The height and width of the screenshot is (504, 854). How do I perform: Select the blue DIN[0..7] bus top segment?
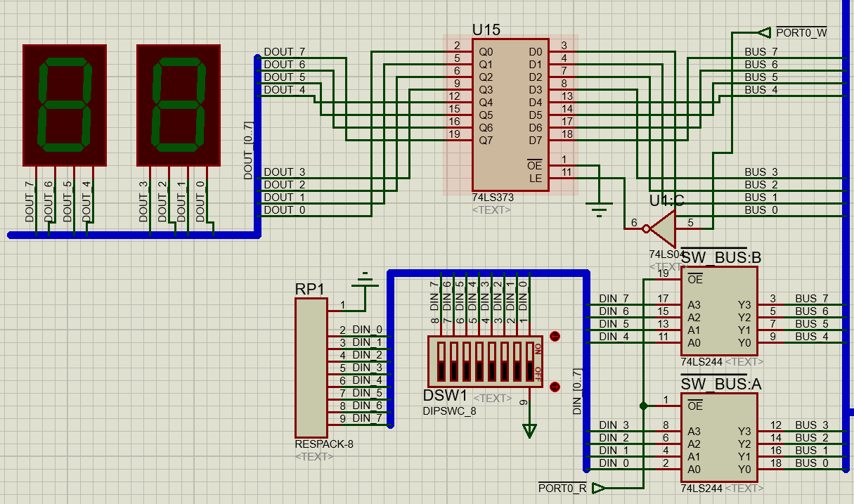tap(489, 273)
